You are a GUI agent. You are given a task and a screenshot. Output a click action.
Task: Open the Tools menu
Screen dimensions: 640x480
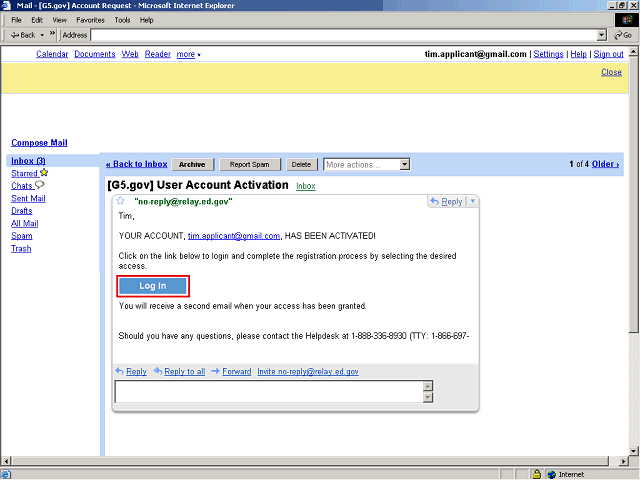(x=122, y=20)
